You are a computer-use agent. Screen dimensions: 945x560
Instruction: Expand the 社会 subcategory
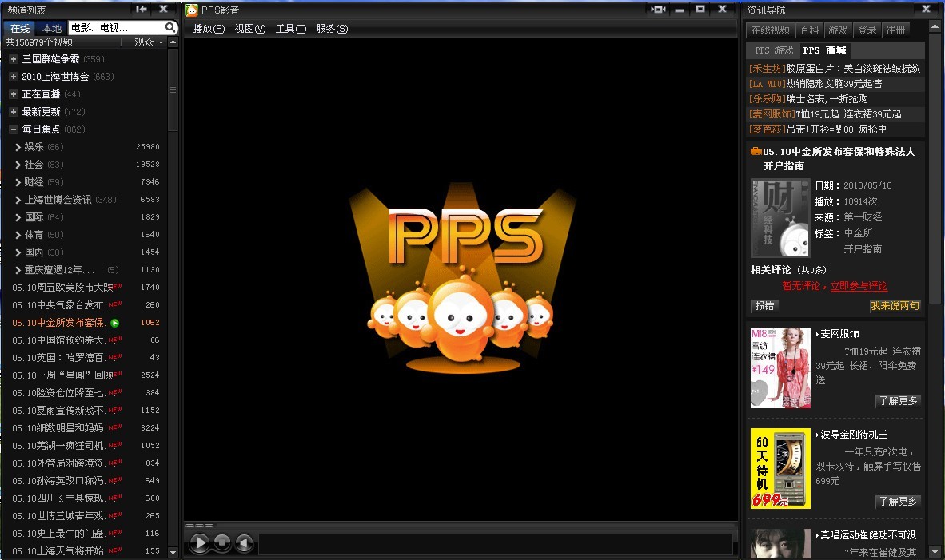[18, 165]
